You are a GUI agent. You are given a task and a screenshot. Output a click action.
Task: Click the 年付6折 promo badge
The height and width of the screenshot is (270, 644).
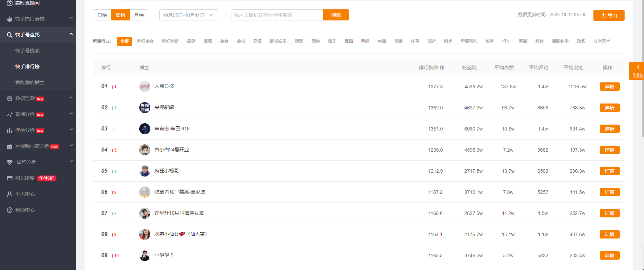tap(46, 178)
